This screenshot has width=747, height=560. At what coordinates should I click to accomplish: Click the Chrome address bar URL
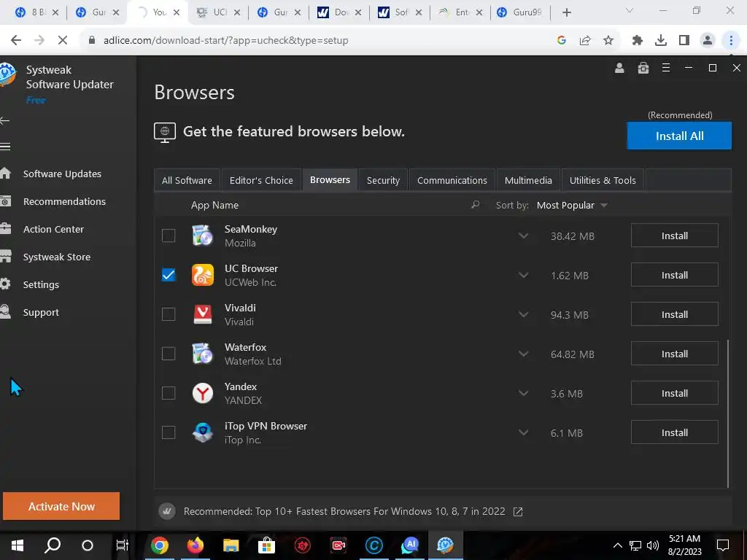[x=226, y=41]
